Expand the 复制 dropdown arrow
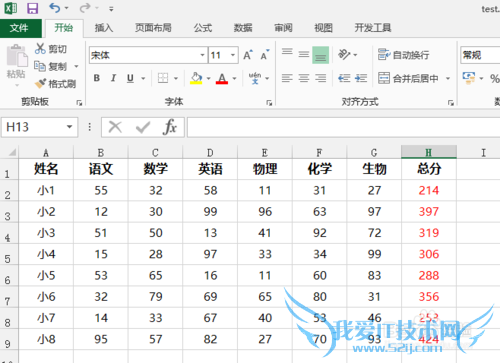Screen dimensions: 500x363 pos(76,66)
